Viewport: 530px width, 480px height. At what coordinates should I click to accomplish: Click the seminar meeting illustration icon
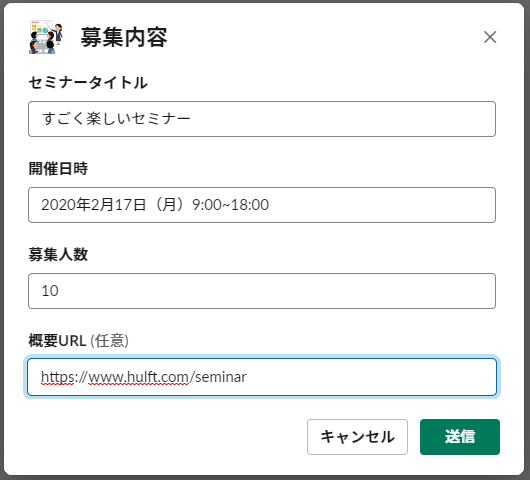pos(46,37)
